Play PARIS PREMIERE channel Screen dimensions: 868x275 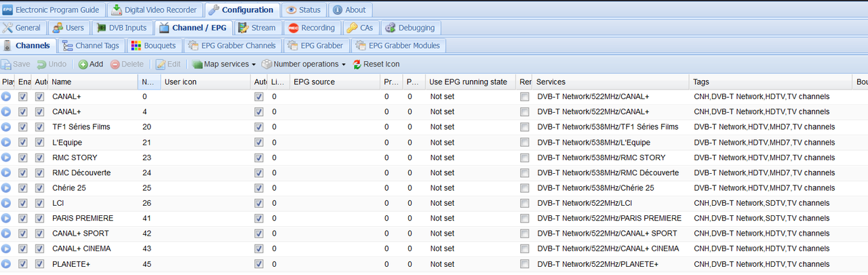(6, 218)
